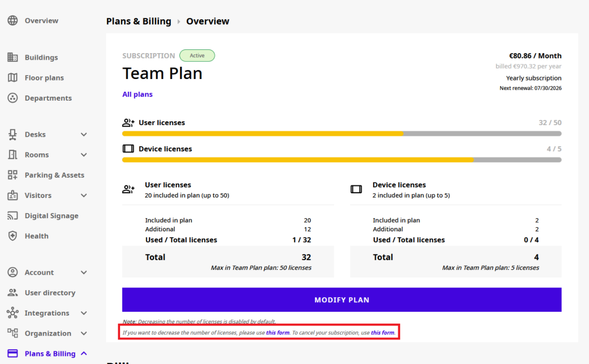Click 'billed €970.32 per year' text
Image resolution: width=589 pixels, height=364 pixels.
click(529, 66)
